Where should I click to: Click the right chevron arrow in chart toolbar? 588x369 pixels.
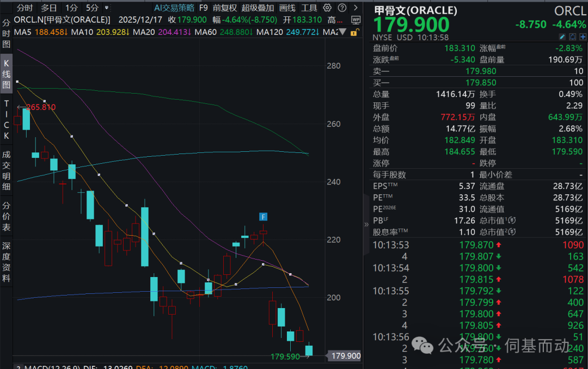[x=356, y=8]
